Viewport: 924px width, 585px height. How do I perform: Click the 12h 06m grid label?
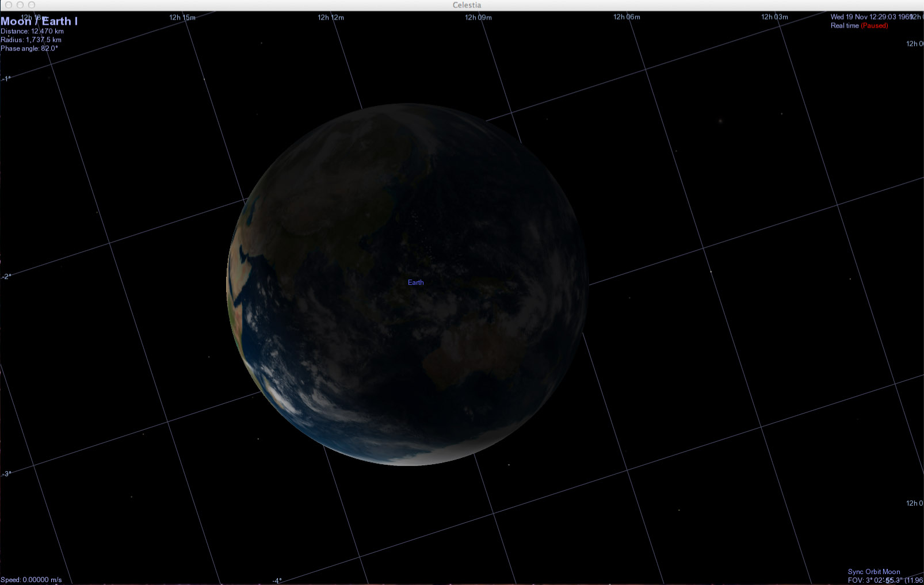(627, 17)
